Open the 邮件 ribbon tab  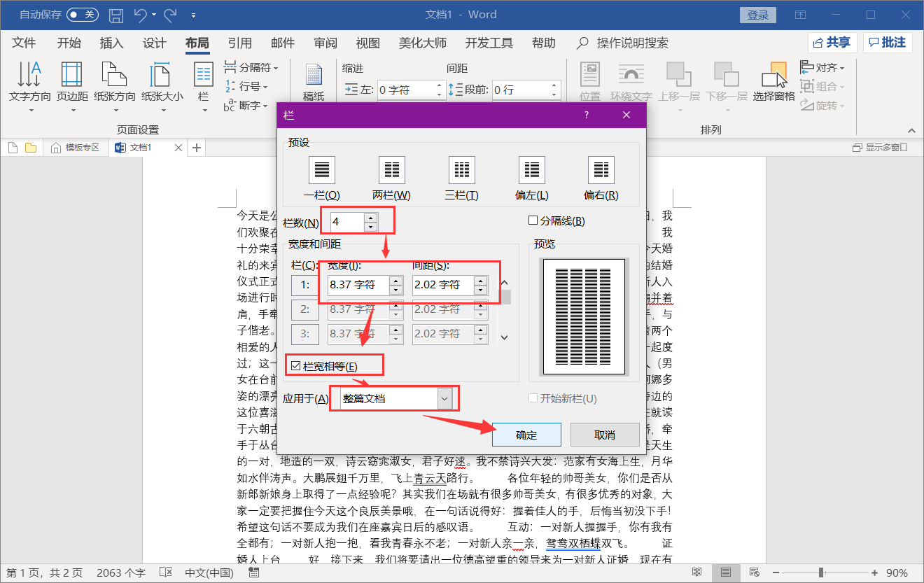[282, 43]
